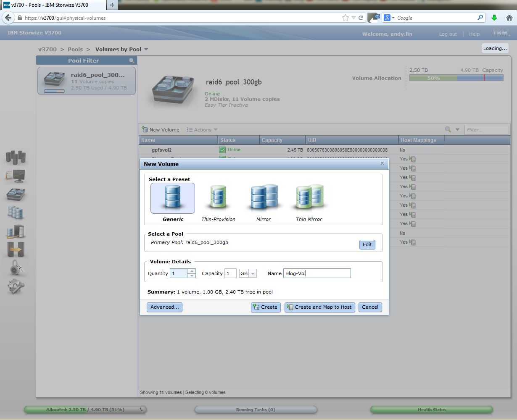The width and height of the screenshot is (517, 420).
Task: Select the gpfsvol2 volume row
Action: pos(324,150)
